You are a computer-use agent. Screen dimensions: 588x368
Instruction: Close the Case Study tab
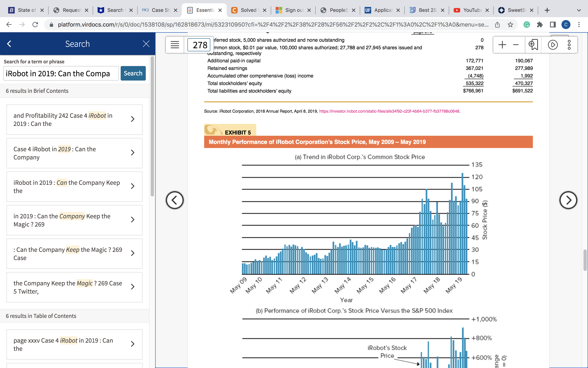(x=176, y=10)
